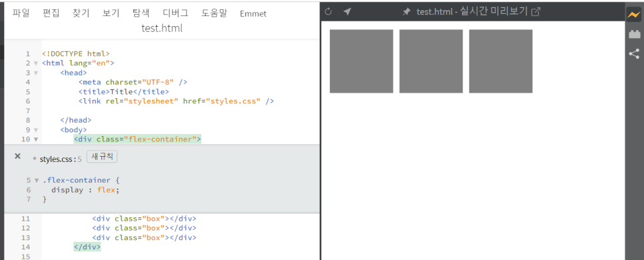Viewport: 644px width, 260px height.
Task: Click the <title>Title</title> line
Action: (x=123, y=91)
